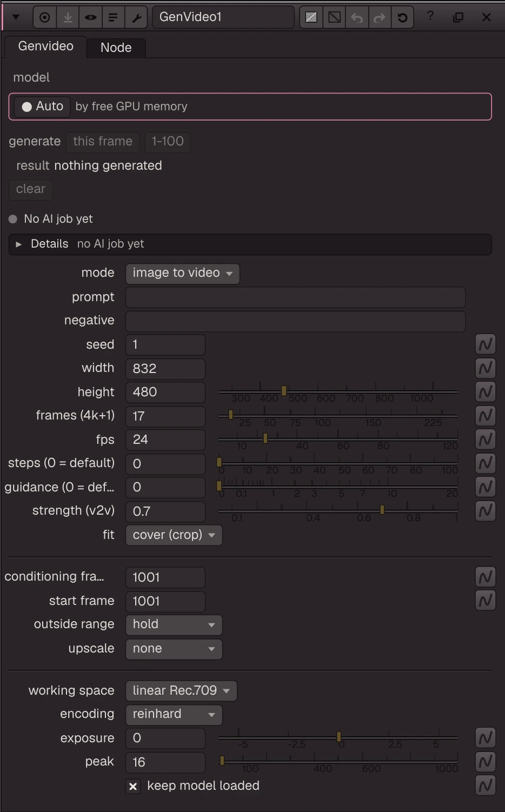505x812 pixels.
Task: Click the revert circular arrow icon
Action: point(402,17)
